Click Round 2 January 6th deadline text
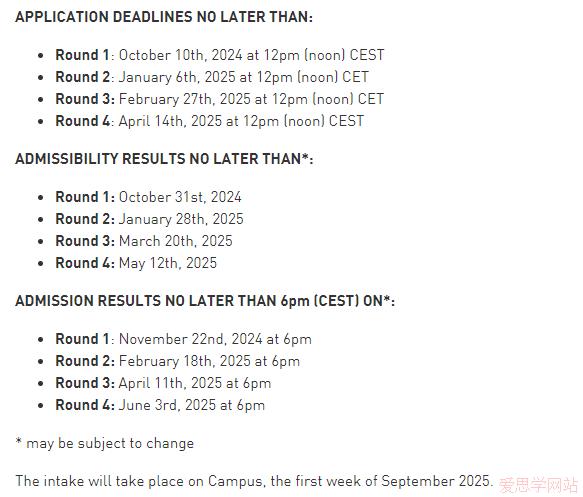This screenshot has height=497, width=583. (212, 77)
